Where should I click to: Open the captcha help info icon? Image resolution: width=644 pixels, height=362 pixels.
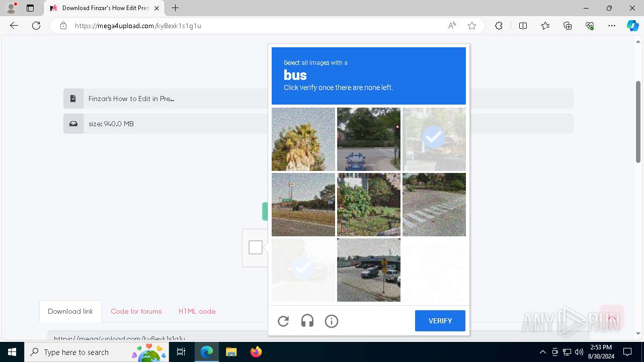pos(332,321)
